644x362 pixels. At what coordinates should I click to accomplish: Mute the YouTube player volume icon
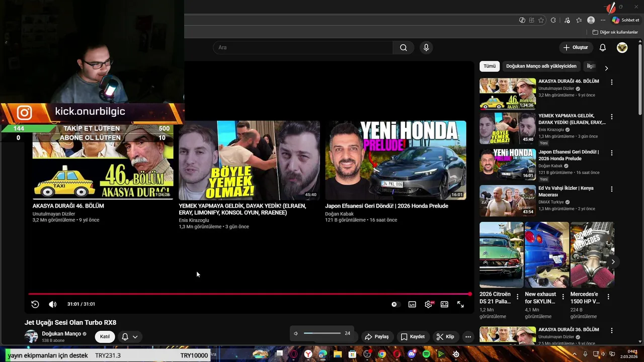pos(52,304)
